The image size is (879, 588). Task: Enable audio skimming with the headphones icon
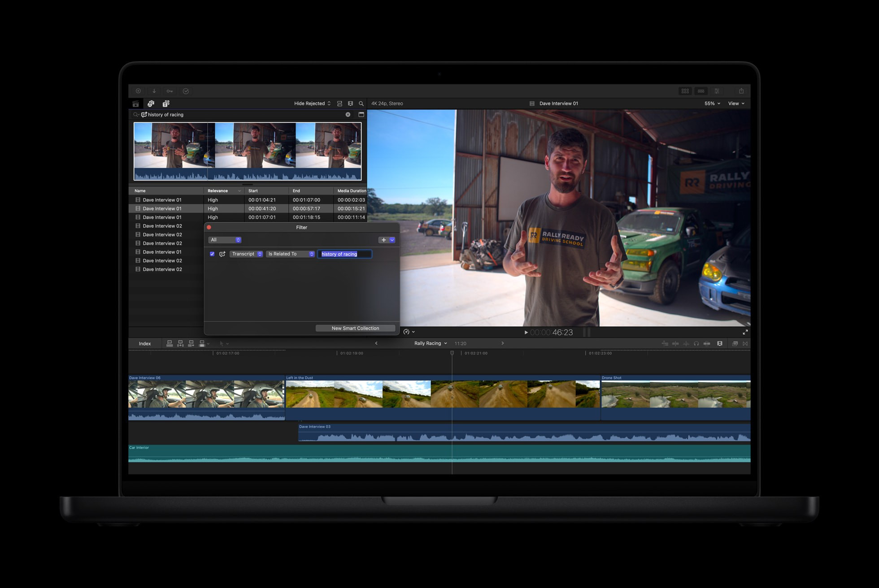point(696,343)
